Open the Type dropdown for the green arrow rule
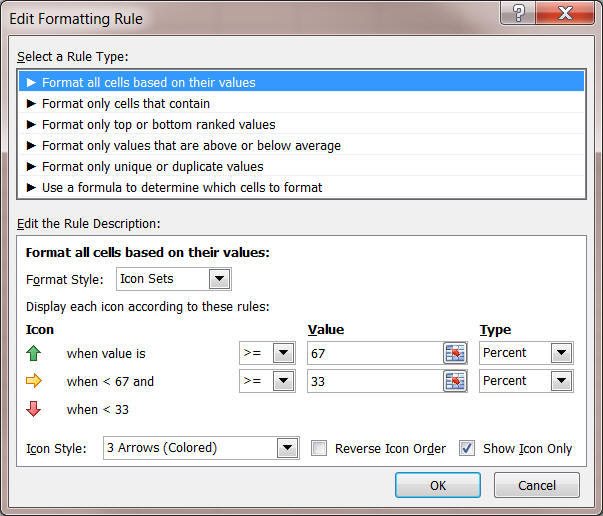 tap(561, 353)
